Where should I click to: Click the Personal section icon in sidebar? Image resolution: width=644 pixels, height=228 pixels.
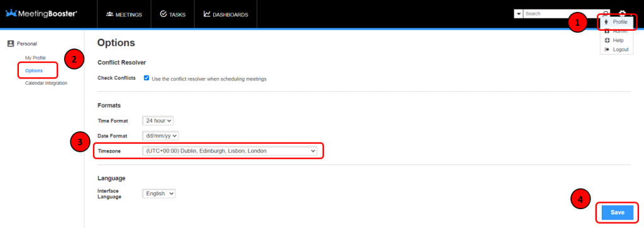[11, 43]
